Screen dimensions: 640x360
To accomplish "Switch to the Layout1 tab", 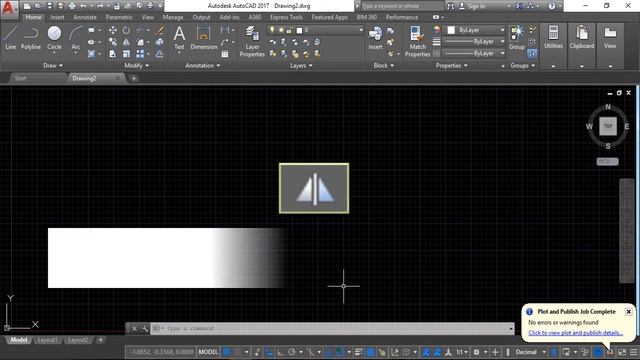I will pyautogui.click(x=47, y=340).
